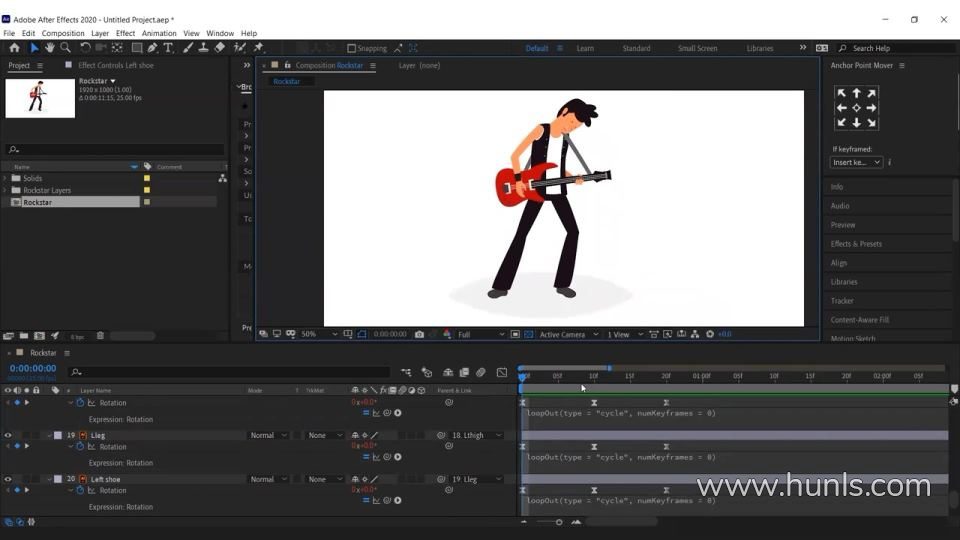Select the Pen tool
Viewport: 960px width, 540px height.
(x=152, y=47)
